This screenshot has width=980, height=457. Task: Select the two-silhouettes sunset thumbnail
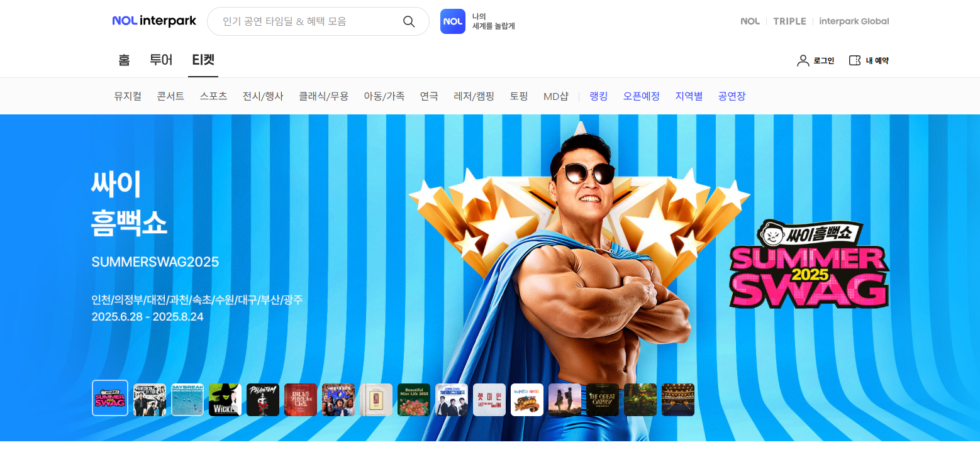tap(565, 400)
